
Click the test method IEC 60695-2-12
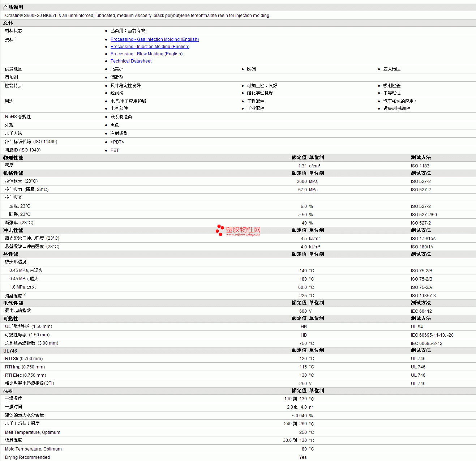point(426,343)
